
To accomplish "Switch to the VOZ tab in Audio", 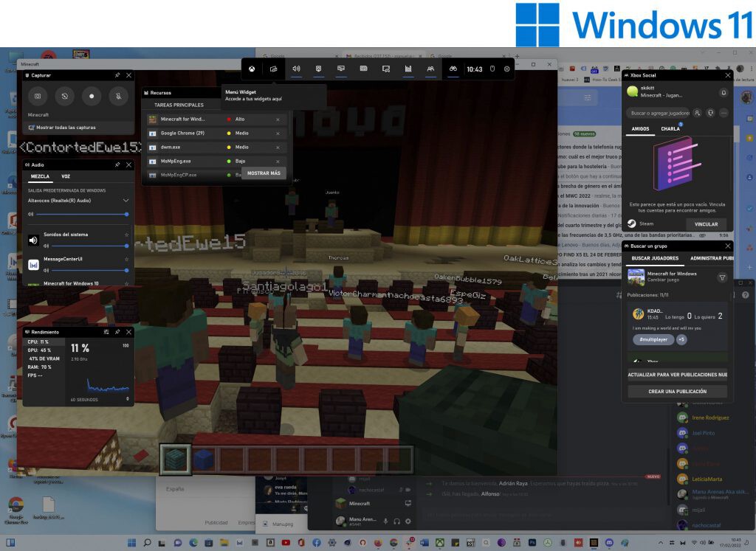I will [66, 176].
